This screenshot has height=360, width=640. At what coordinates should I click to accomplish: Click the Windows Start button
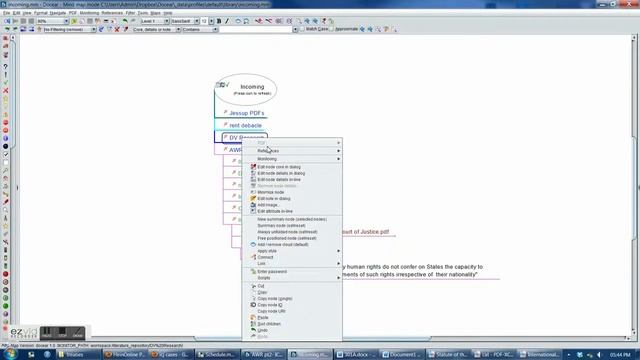[x=10, y=354]
